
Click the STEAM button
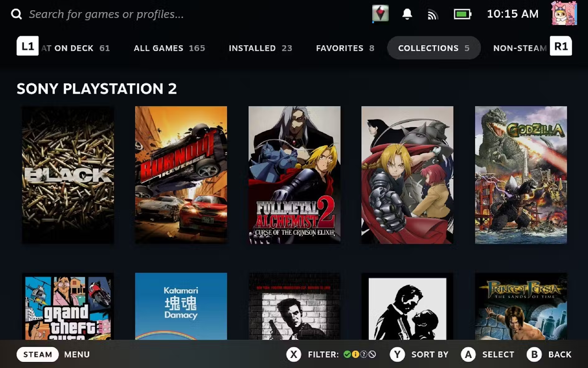click(37, 354)
